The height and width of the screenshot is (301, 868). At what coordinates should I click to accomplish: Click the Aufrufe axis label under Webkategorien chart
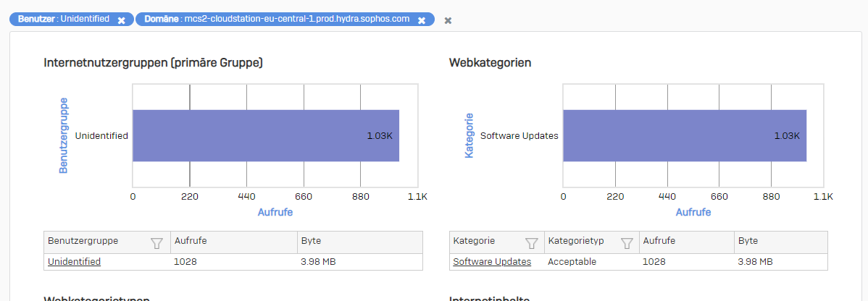[693, 212]
